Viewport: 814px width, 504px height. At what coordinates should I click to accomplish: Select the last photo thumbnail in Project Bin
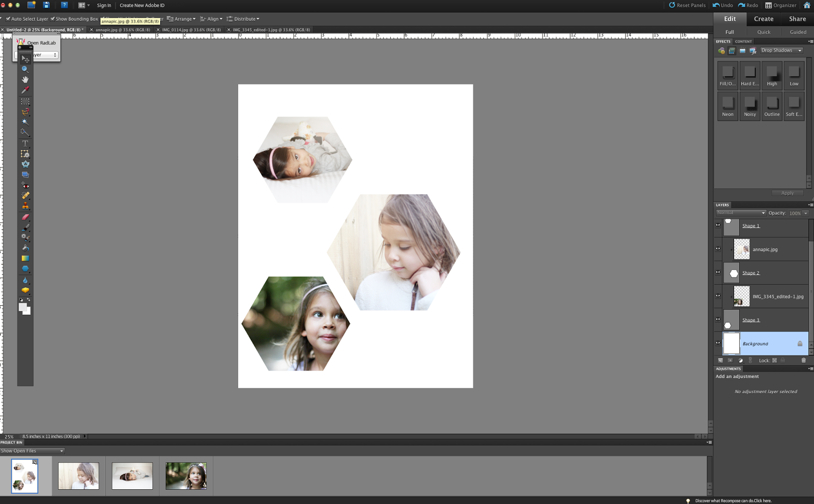tap(185, 476)
